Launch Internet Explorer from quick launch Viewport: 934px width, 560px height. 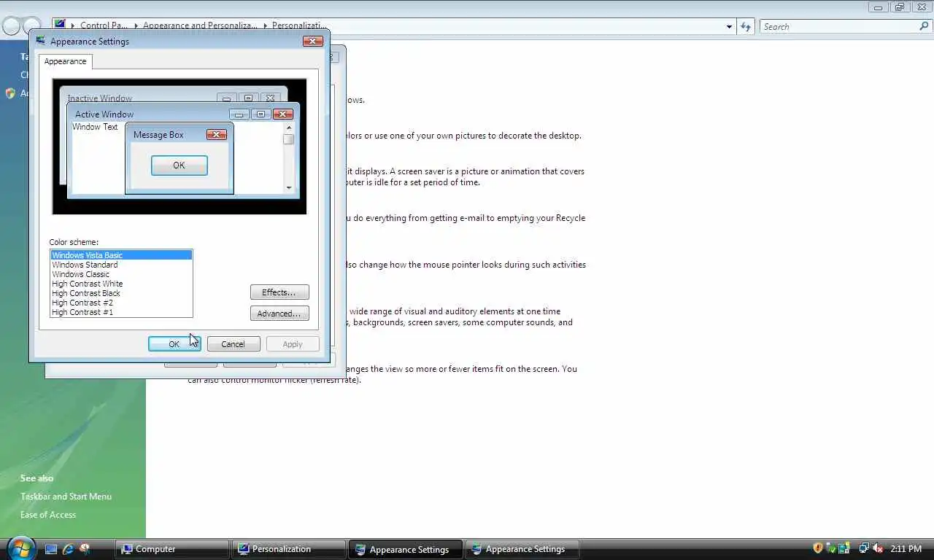[68, 549]
